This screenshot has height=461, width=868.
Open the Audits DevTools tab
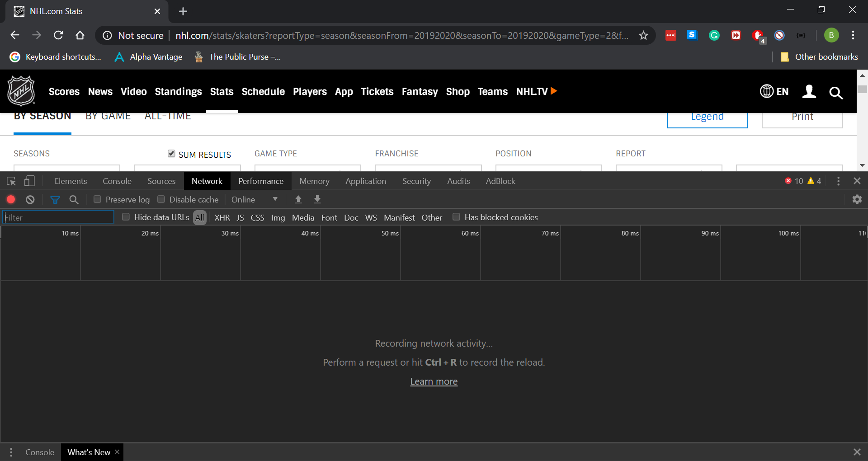458,181
